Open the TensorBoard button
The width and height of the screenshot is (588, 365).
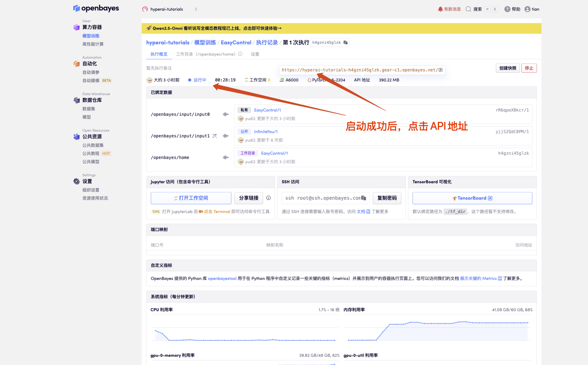click(x=472, y=198)
